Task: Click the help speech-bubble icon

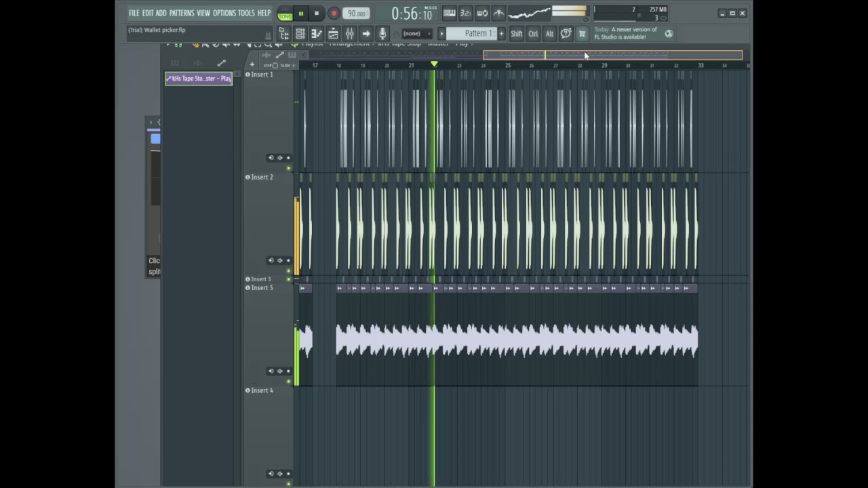Action: (x=566, y=34)
